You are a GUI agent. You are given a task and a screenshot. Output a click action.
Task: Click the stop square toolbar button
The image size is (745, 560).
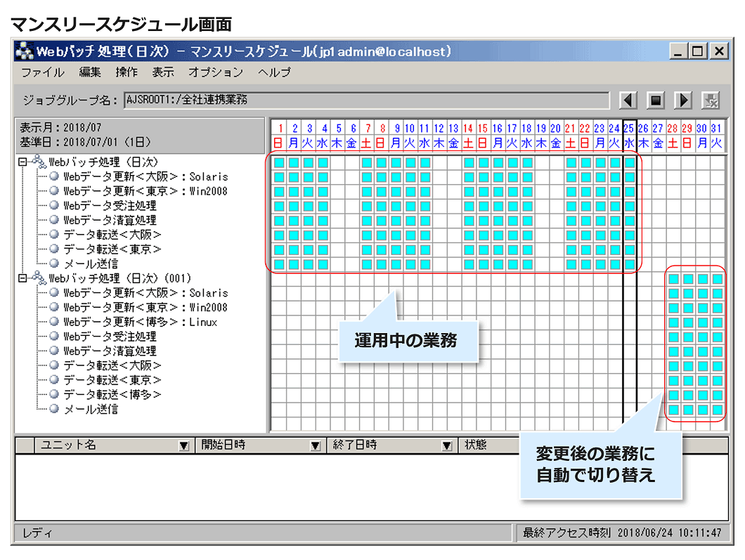(x=655, y=100)
